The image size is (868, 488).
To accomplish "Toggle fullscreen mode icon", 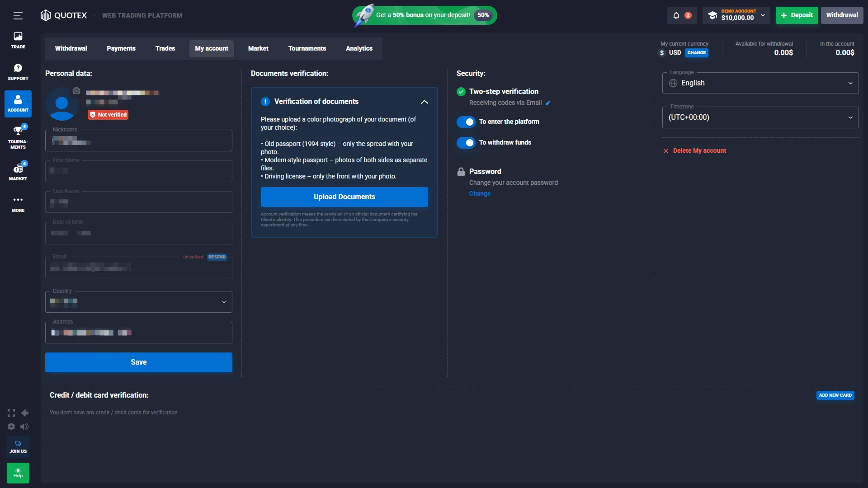I will [x=11, y=413].
